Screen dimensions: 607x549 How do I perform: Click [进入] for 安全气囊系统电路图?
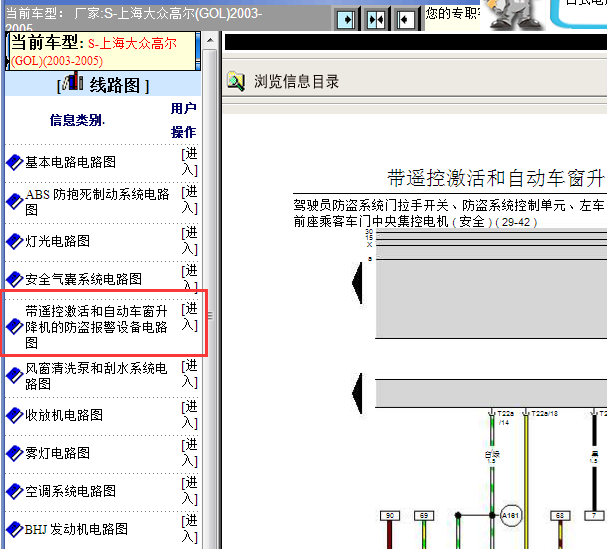190,278
